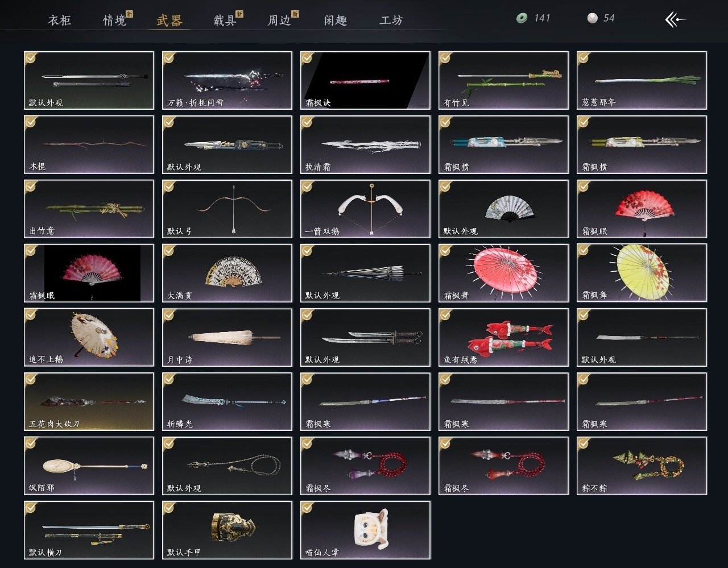Select the 万籁·折桃问雪 sword skin

227,80
